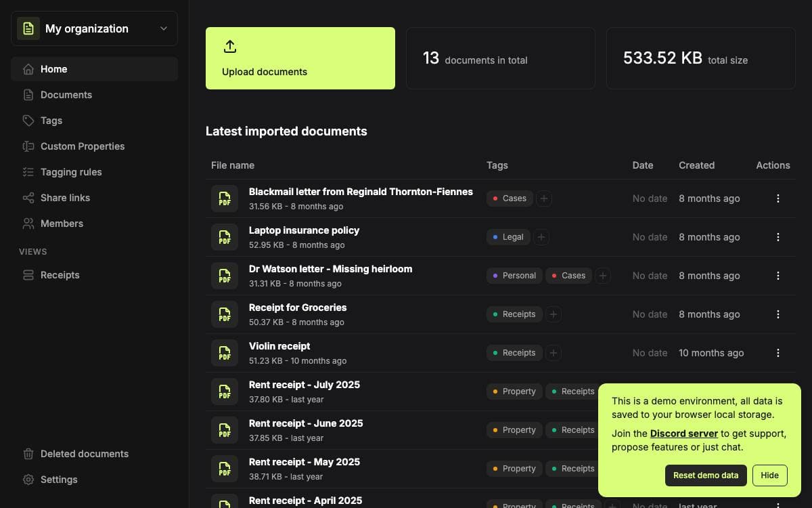The image size is (812, 508).
Task: Open Rent receipt - July 2025
Action: (304, 385)
